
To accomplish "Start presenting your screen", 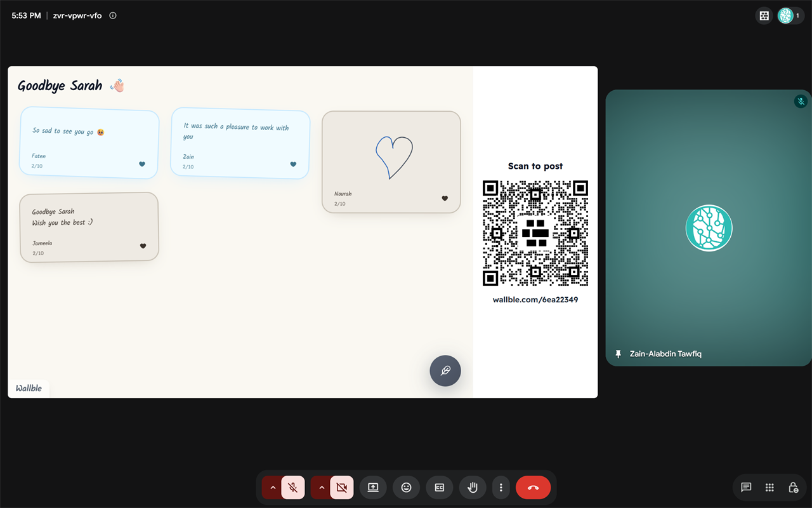I will [373, 488].
